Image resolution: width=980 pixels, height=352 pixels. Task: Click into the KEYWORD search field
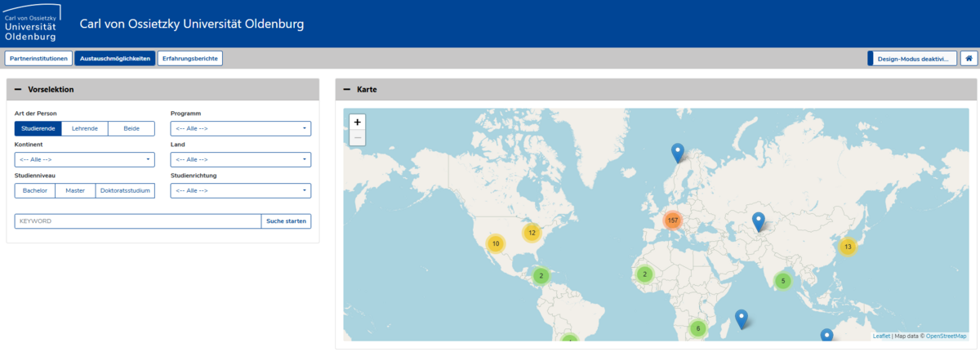click(x=137, y=221)
